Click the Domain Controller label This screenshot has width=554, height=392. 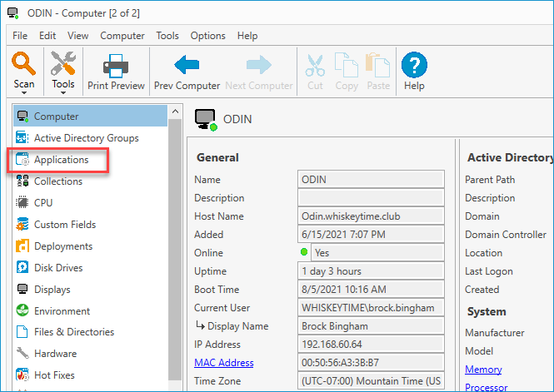[x=506, y=234]
